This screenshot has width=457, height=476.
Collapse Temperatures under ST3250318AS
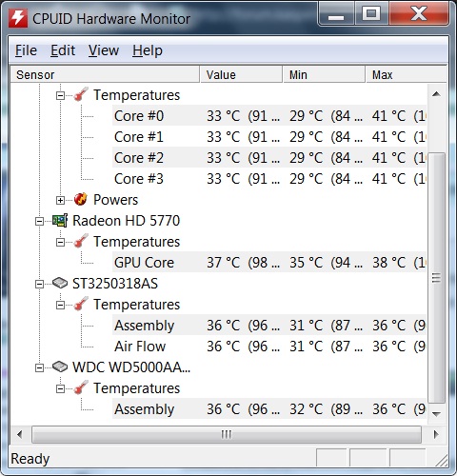click(x=60, y=305)
